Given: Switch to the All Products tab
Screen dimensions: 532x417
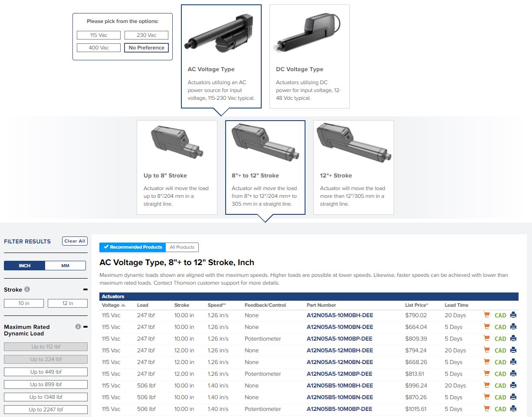Looking at the screenshot, I should tap(182, 247).
